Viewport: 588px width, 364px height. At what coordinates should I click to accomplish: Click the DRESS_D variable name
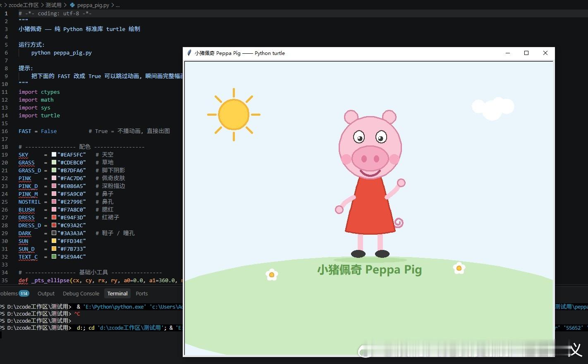click(30, 225)
